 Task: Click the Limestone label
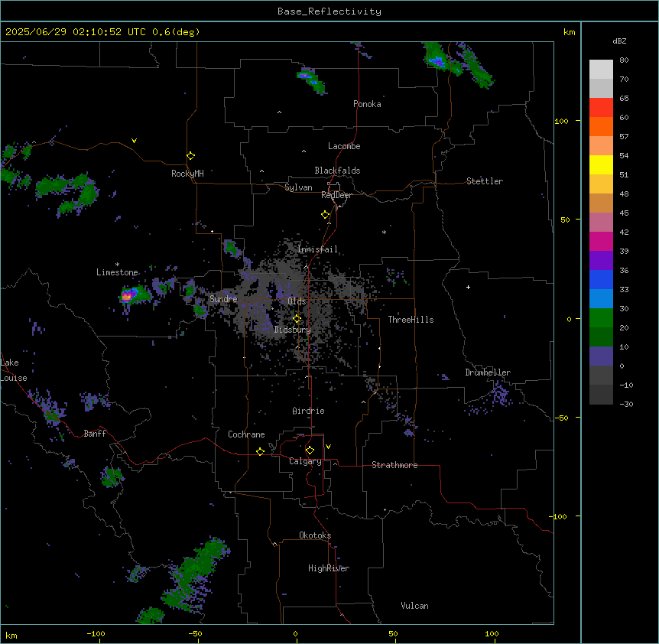click(x=117, y=272)
